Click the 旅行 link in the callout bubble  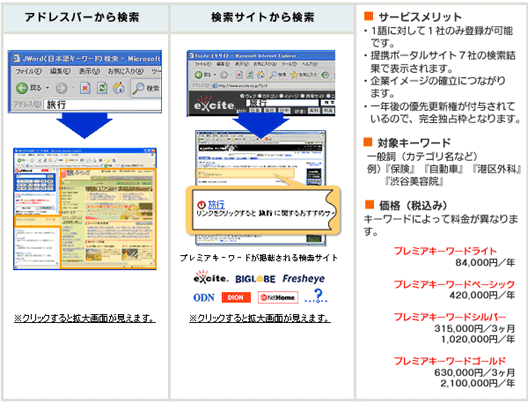click(x=216, y=204)
